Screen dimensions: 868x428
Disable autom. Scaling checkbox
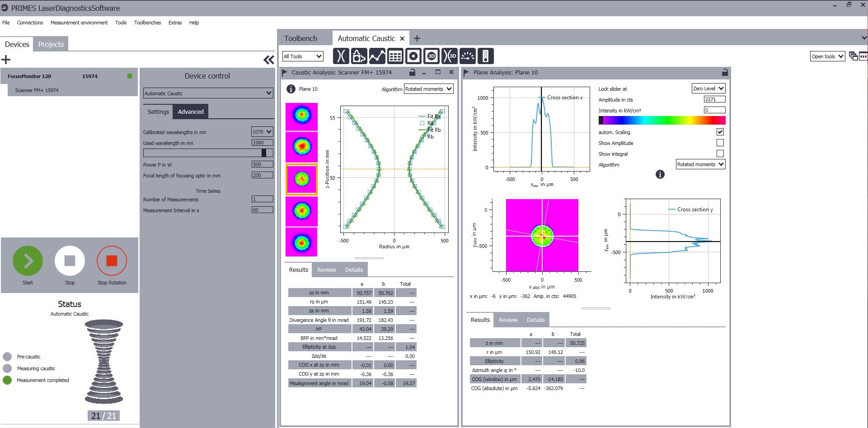click(720, 132)
